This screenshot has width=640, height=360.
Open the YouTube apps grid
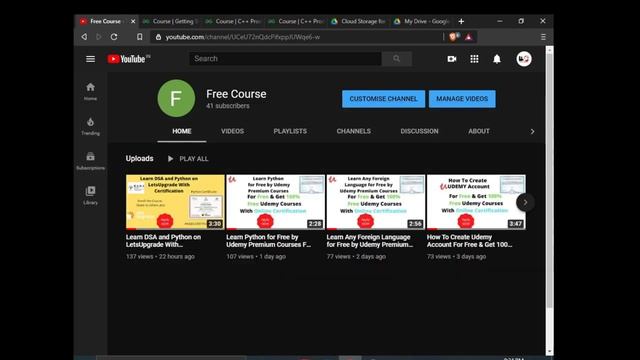(474, 59)
